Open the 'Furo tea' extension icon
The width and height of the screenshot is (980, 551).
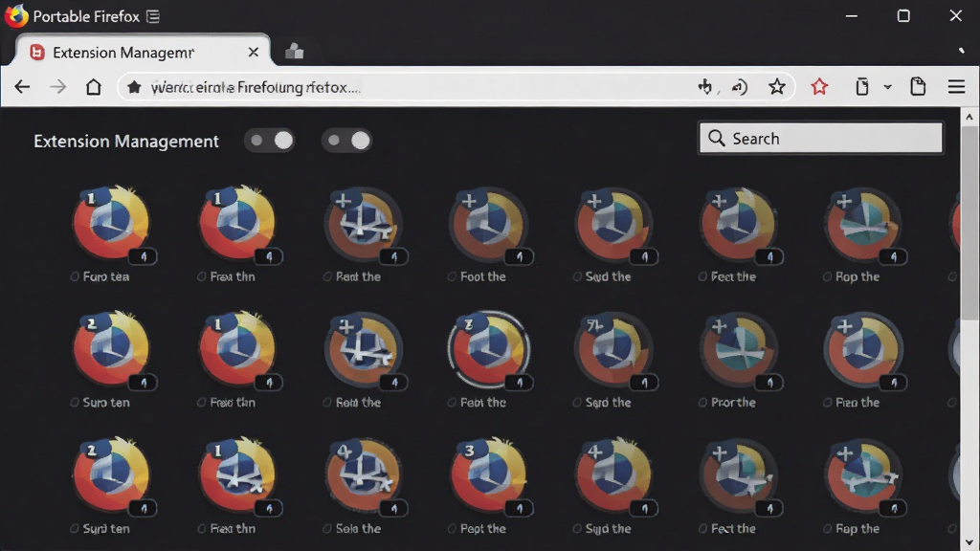pyautogui.click(x=111, y=224)
